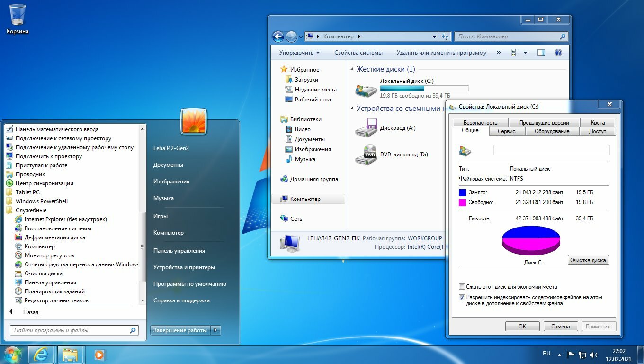Open Windows Media Player from the taskbar
Screen dimensions: 644x364
click(x=99, y=354)
